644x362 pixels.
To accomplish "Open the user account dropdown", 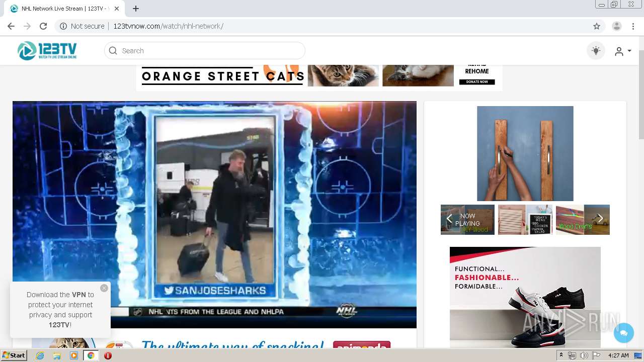I will coord(623,51).
